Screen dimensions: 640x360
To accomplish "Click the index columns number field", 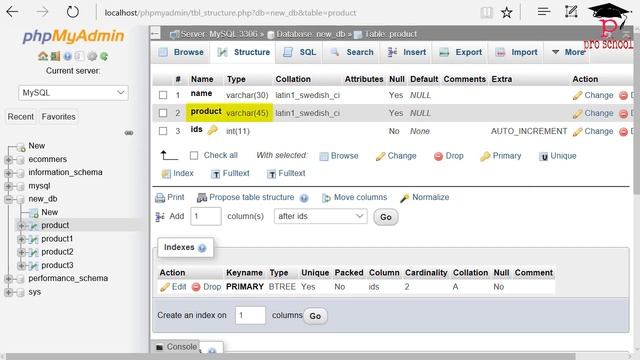I will (250, 315).
